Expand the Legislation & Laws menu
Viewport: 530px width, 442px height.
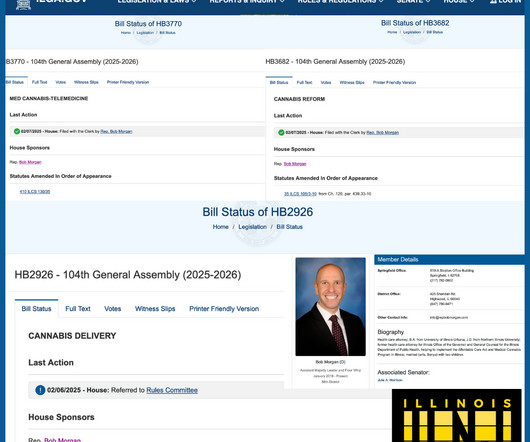tap(157, 1)
